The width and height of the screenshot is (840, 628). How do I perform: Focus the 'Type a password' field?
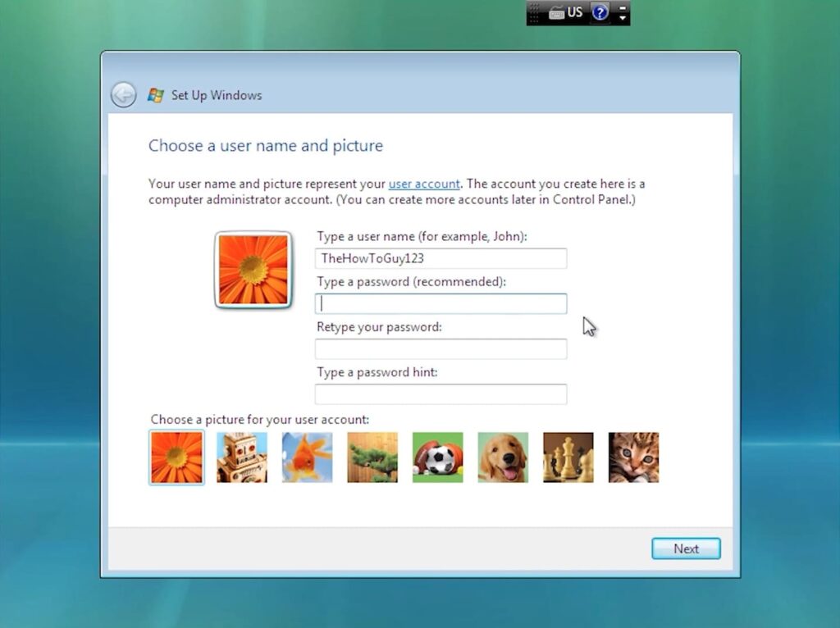point(441,304)
